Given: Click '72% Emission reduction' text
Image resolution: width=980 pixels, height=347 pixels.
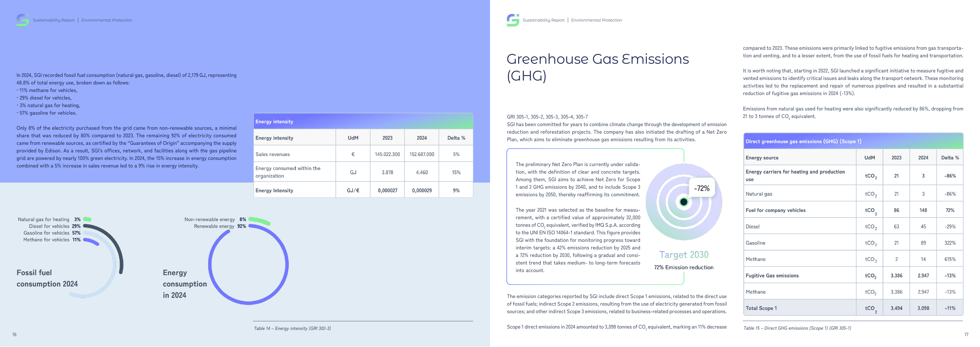Looking at the screenshot, I should [684, 267].
